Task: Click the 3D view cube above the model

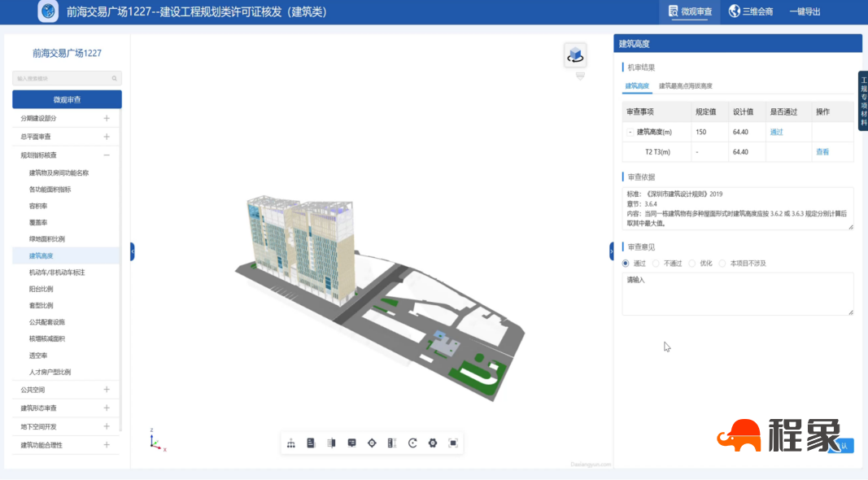Action: (576, 52)
